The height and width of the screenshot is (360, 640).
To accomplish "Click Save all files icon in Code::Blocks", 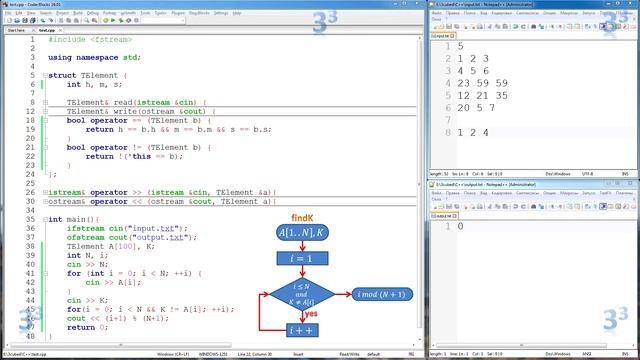I will click(x=33, y=20).
